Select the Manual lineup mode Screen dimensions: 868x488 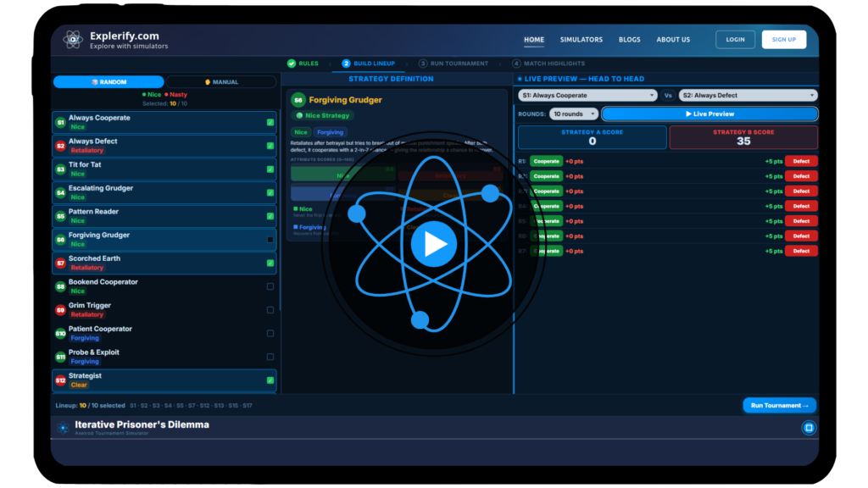[x=221, y=82]
